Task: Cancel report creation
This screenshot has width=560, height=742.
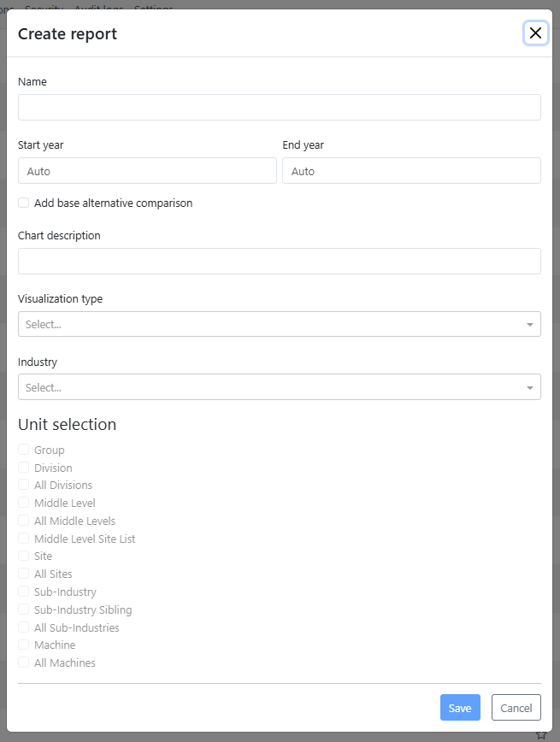Action: point(516,708)
